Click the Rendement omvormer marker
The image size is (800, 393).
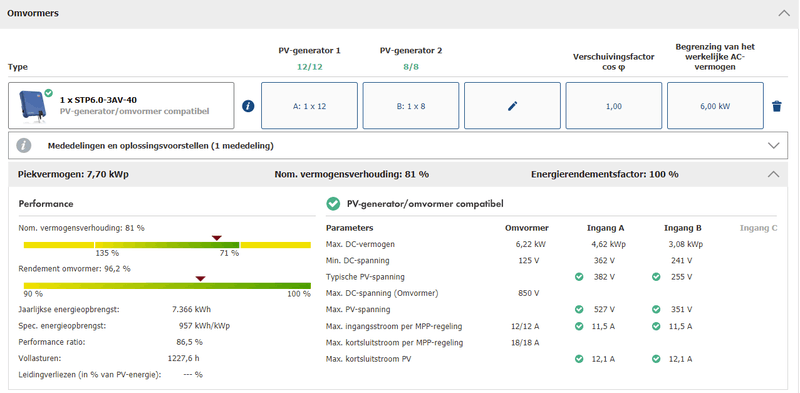200,278
